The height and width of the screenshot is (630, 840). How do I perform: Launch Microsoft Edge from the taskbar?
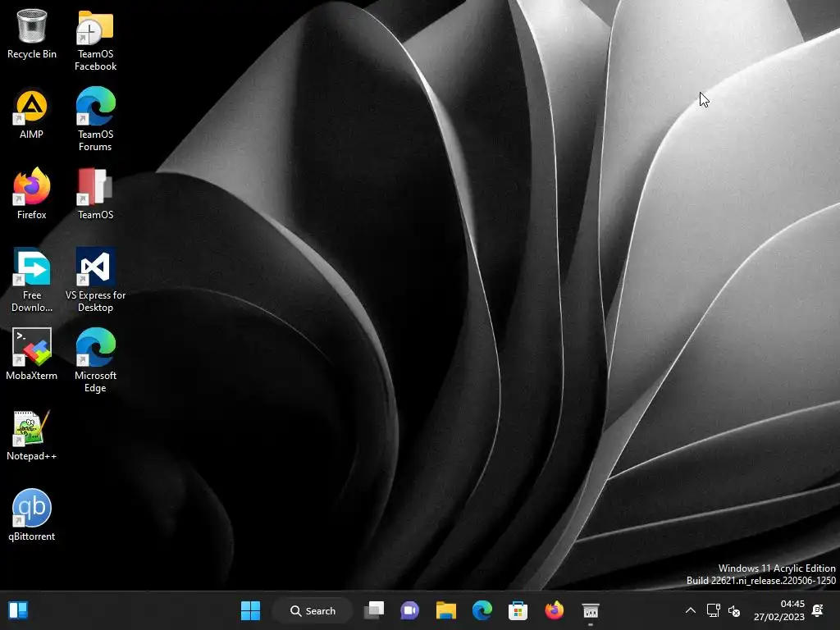(x=482, y=610)
